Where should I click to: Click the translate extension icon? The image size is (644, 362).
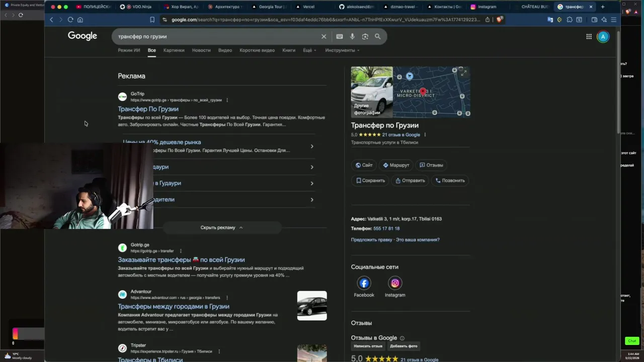[550, 20]
